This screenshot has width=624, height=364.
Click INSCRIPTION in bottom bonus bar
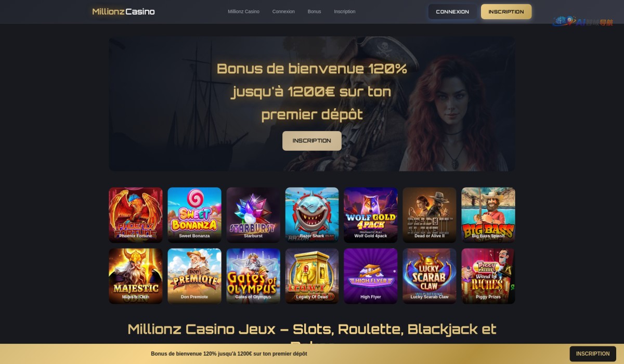point(593,354)
